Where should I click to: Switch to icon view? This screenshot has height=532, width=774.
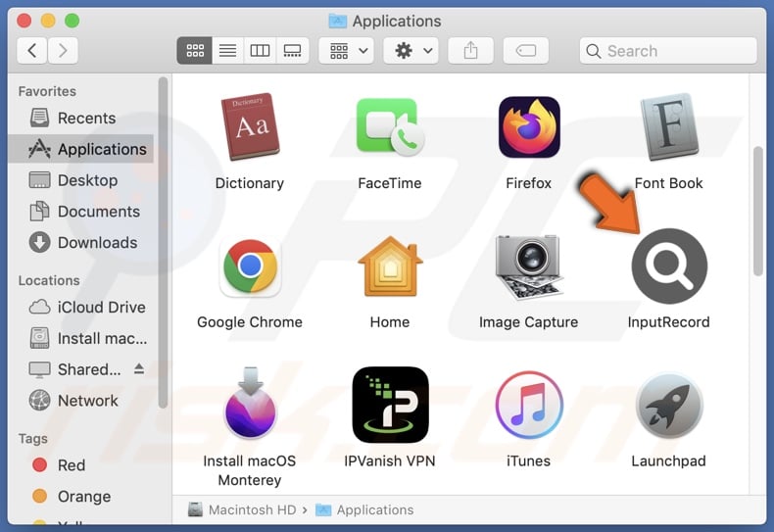click(195, 50)
